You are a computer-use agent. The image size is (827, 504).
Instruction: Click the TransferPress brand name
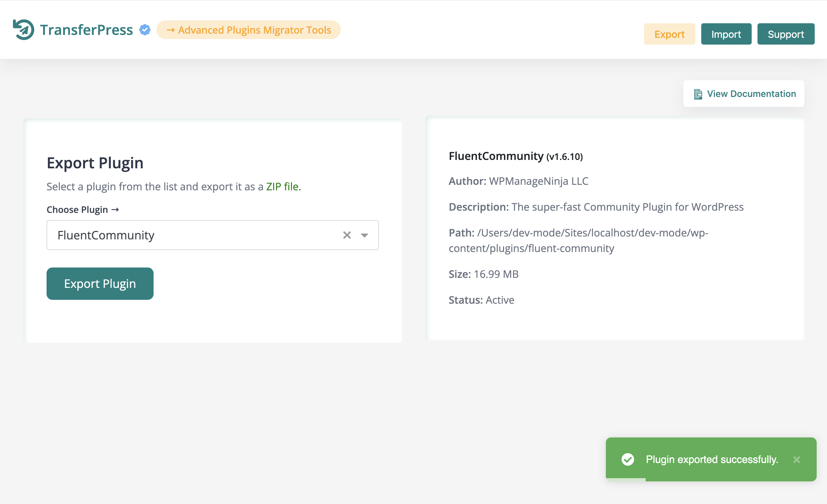click(x=87, y=30)
